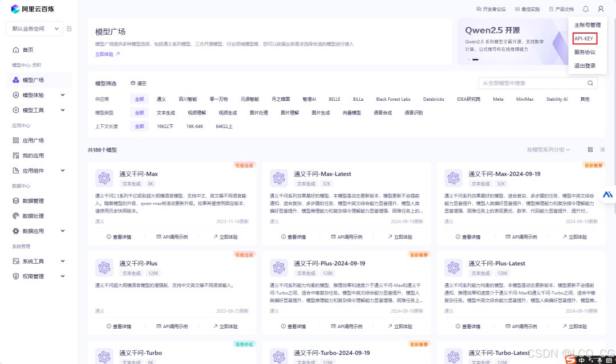The width and height of the screenshot is (616, 364).
Task: Select 退出登录 from account menu
Action: pos(585,66)
